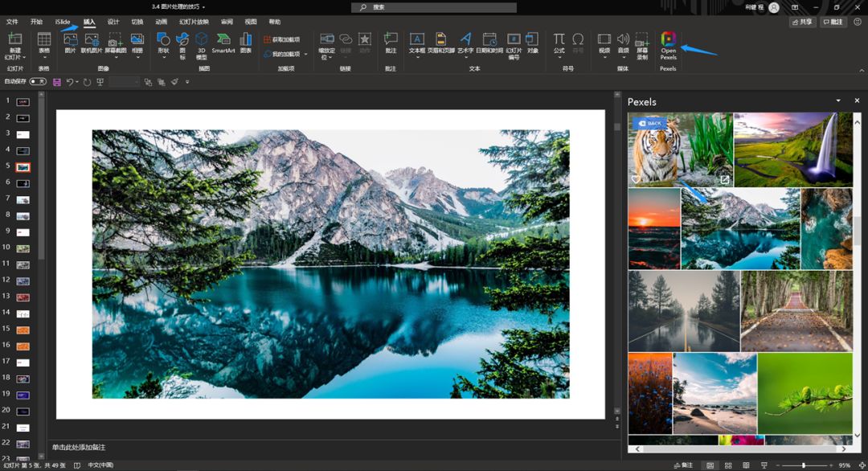Expand the My Add-ins (我的加载项) dropdown
The image size is (868, 471).
click(305, 55)
